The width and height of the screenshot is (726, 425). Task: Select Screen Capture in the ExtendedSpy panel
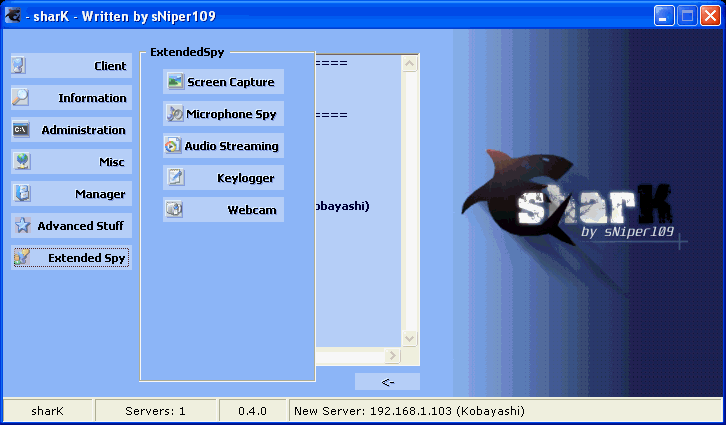(x=224, y=82)
